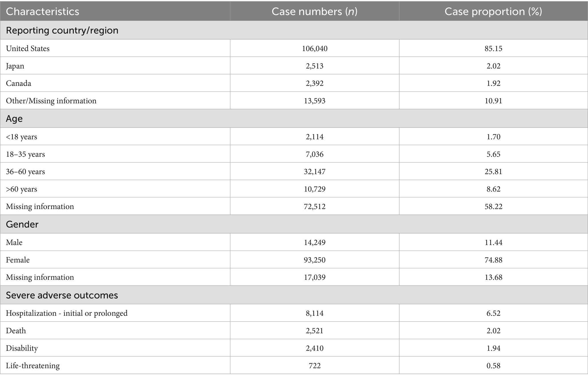Viewport: 588px width, 379px height.
Task: Click the Disability row label
Action: (x=22, y=348)
